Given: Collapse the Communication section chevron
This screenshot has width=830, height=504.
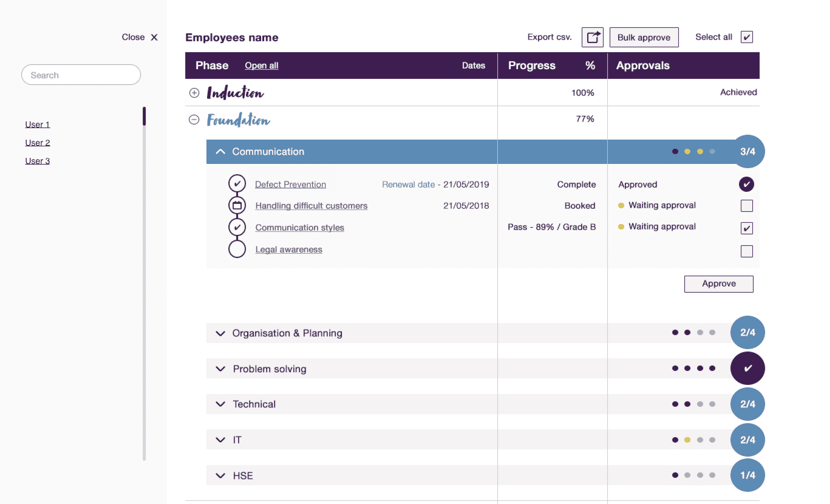Looking at the screenshot, I should tap(220, 152).
